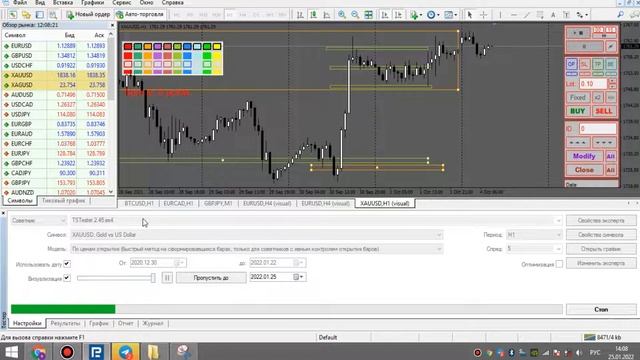The height and width of the screenshot is (360, 640).
Task: Toggle the OP button on trade panel
Action: pos(571,64)
